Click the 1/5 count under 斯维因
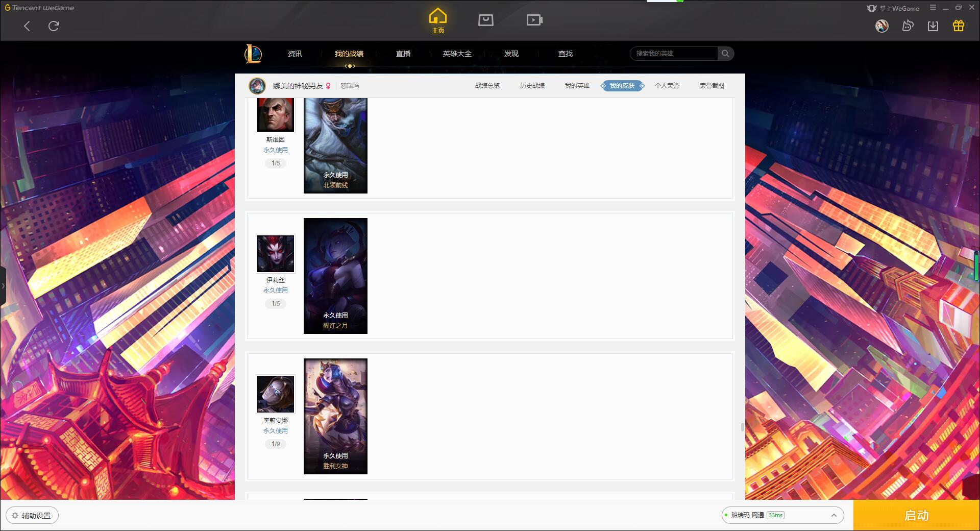The height and width of the screenshot is (531, 980). [x=276, y=163]
